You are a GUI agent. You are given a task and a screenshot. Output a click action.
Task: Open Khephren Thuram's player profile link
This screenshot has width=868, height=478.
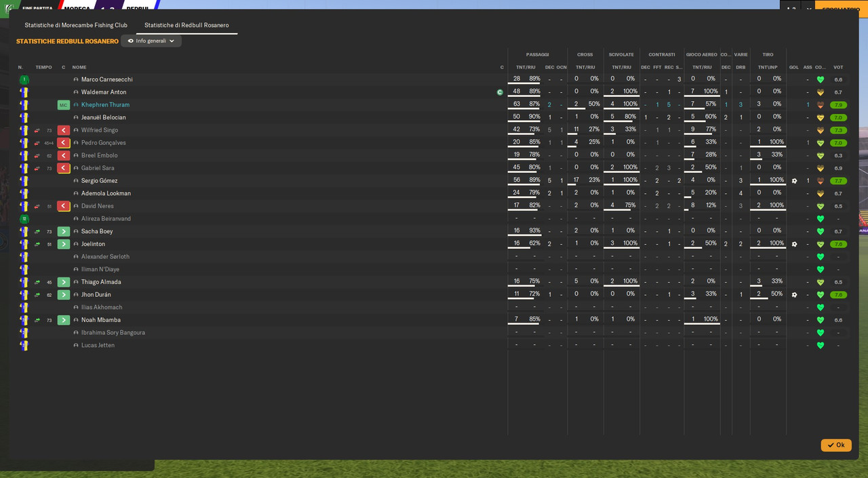click(105, 105)
